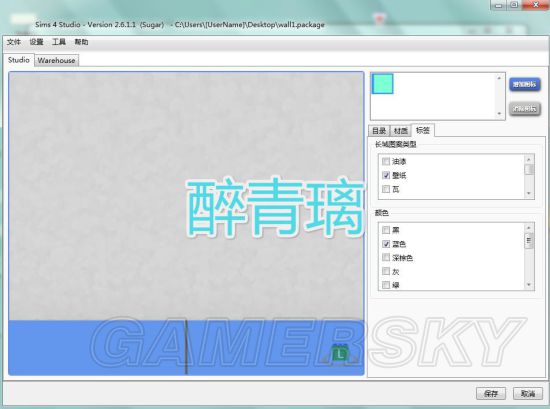The height and width of the screenshot is (409, 550).
Task: Open the 文件 menu
Action: (14, 42)
